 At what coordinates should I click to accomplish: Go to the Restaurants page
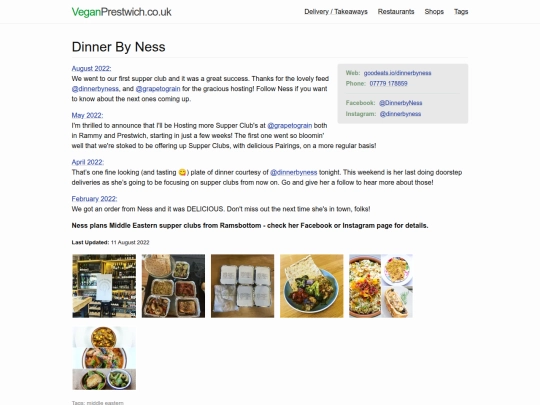[396, 12]
